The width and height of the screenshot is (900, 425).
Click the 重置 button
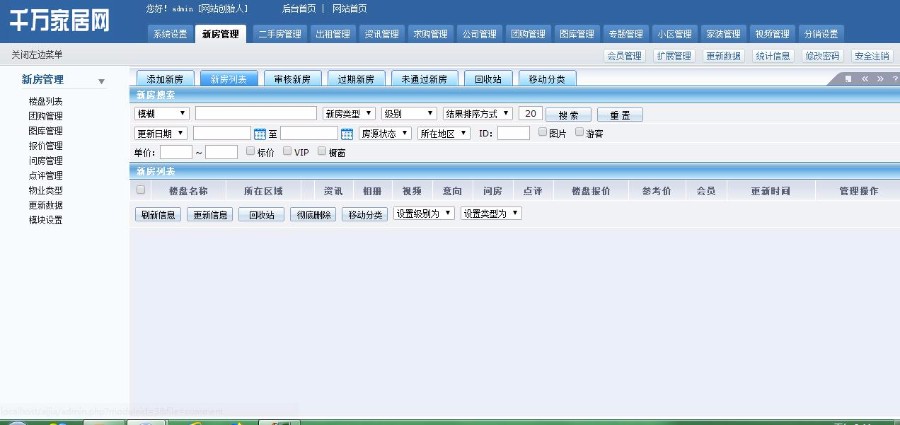[x=620, y=115]
